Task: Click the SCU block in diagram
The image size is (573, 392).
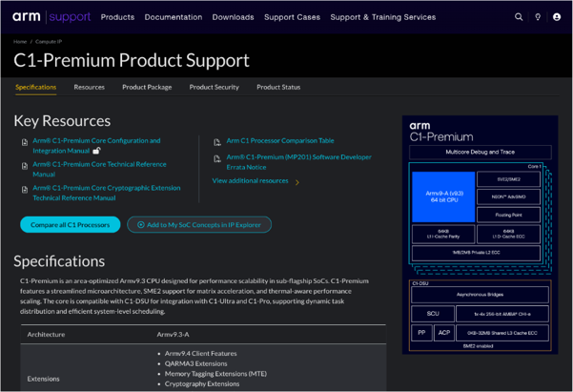Action: [x=433, y=314]
